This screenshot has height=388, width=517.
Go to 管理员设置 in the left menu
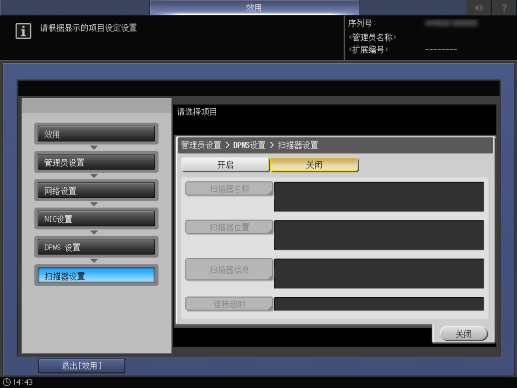coord(96,162)
